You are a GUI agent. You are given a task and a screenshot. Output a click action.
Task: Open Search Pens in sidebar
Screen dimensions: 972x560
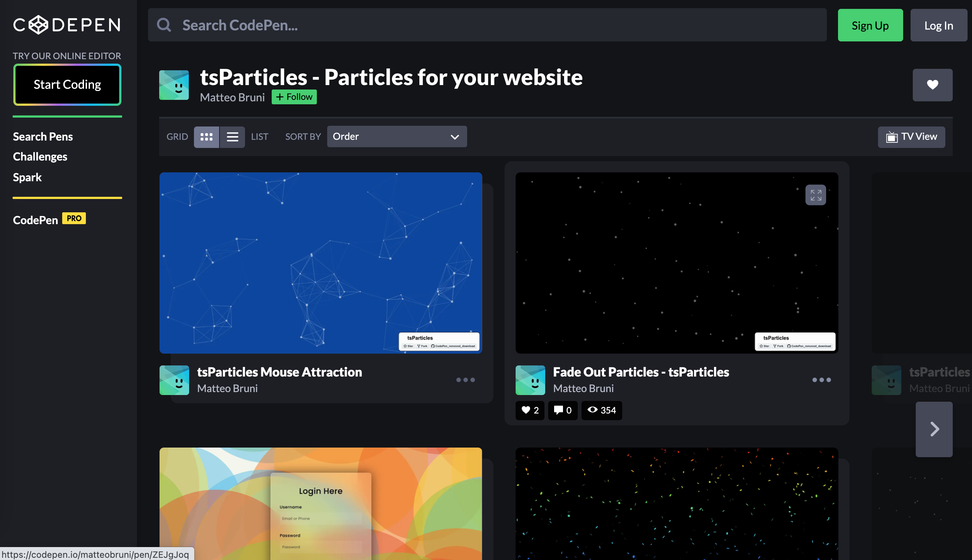43,136
